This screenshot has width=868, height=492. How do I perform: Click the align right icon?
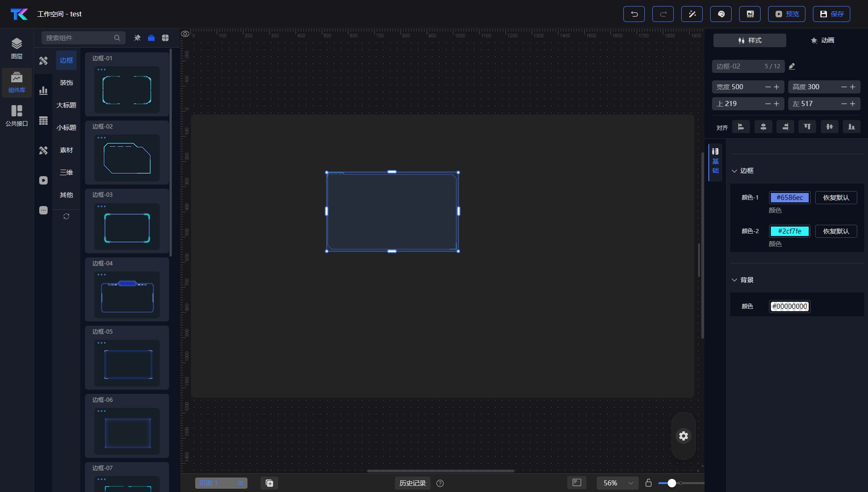click(785, 127)
